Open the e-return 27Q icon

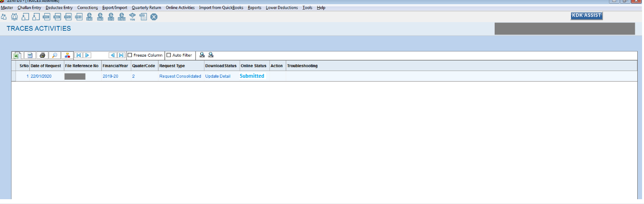click(111, 17)
